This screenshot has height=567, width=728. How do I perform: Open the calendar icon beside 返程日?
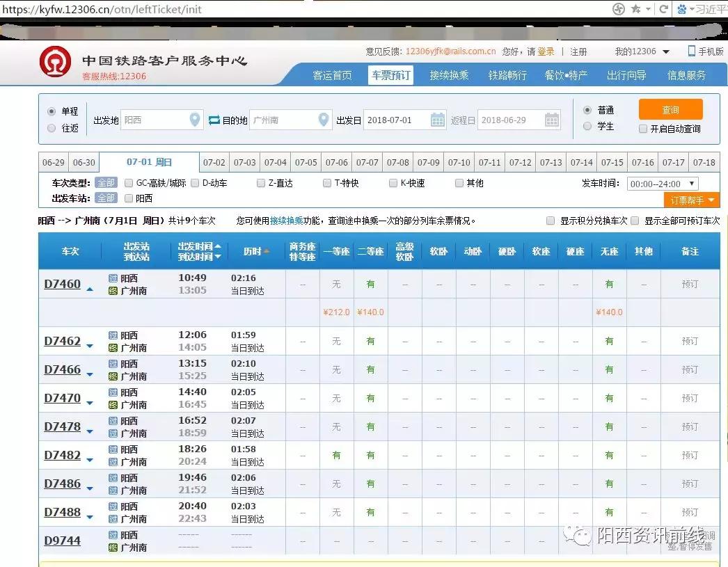pos(552,120)
